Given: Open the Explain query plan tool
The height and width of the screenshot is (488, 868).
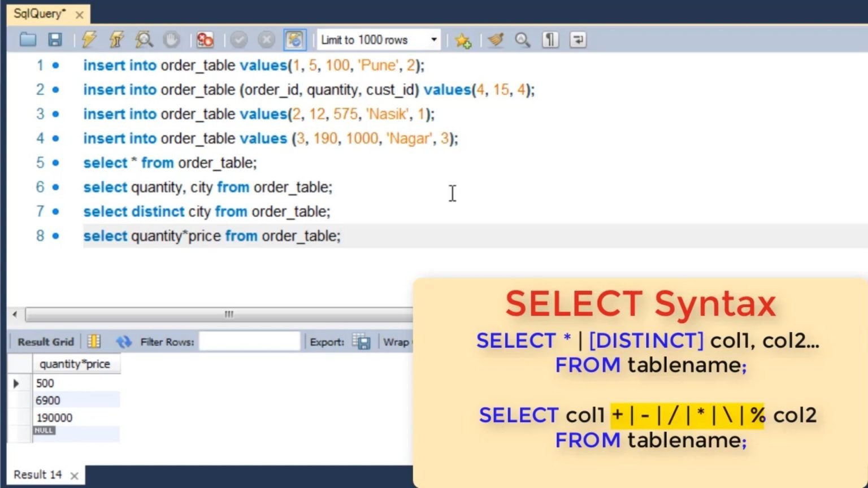Looking at the screenshot, I should coord(144,40).
